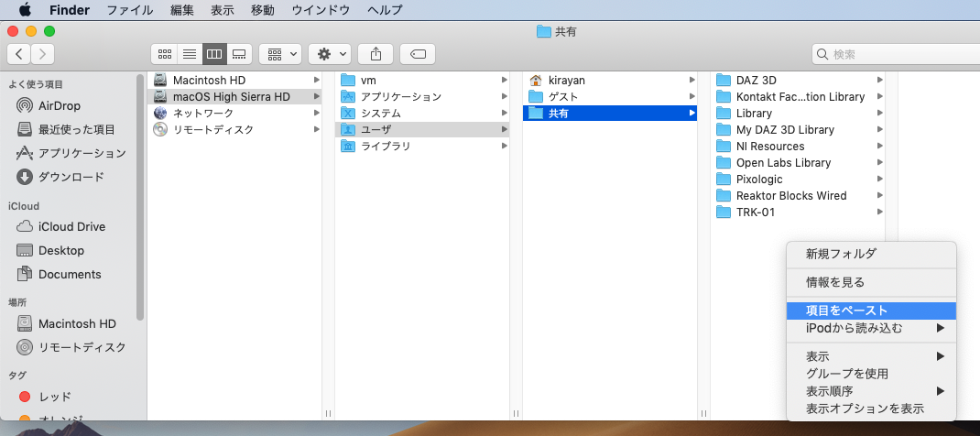Viewport: 980px width, 436px height.
Task: Open the Apple menu
Action: click(x=25, y=10)
